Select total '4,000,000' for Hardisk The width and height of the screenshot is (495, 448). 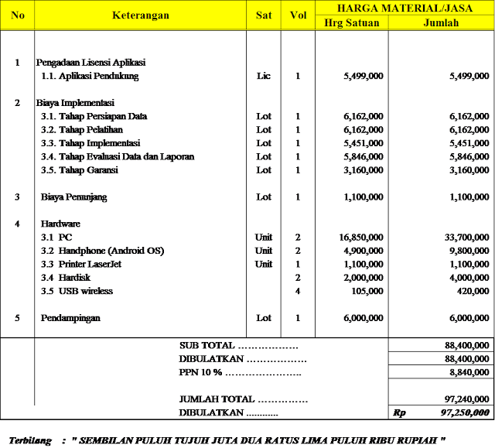pos(469,278)
